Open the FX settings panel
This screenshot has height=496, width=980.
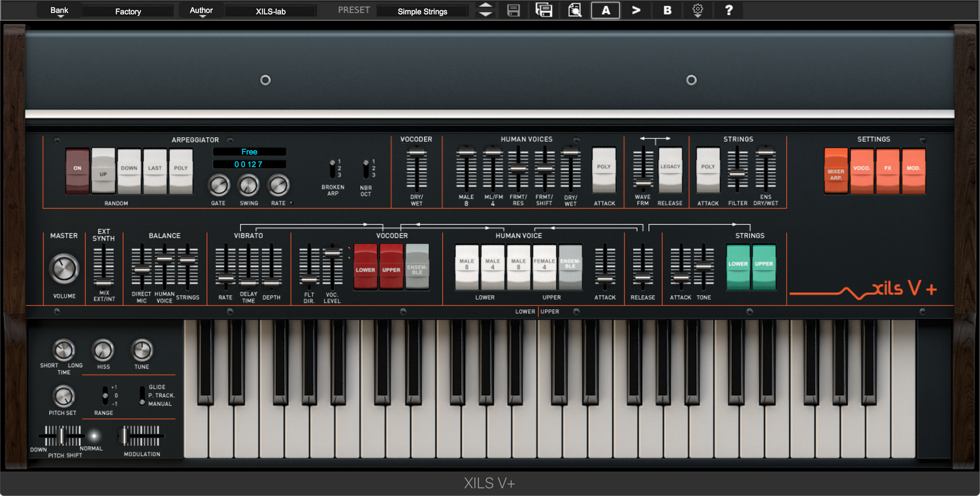[888, 171]
